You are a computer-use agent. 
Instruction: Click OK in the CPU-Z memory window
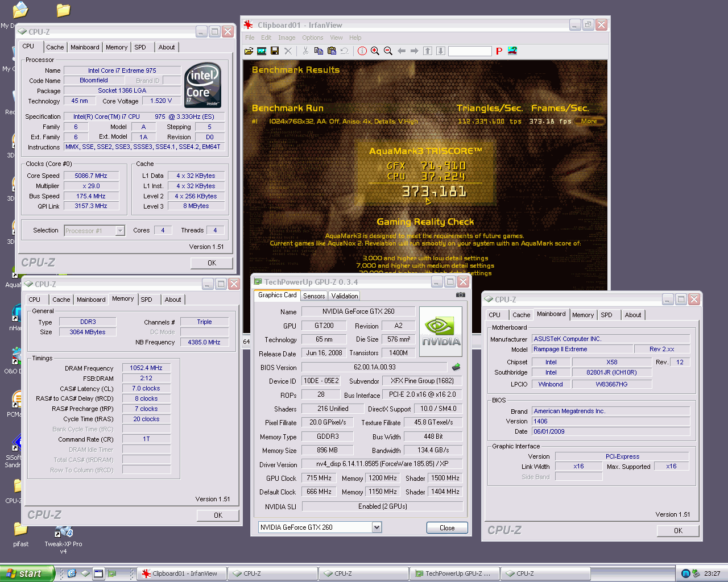218,515
